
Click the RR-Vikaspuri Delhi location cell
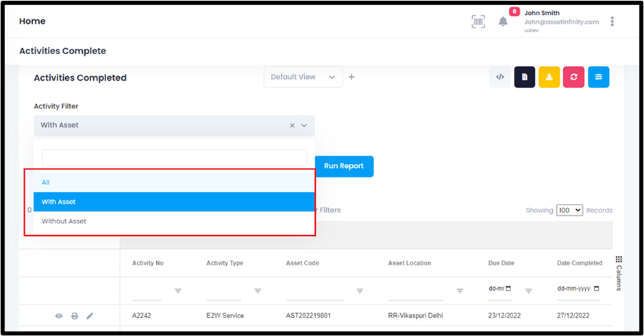click(416, 316)
